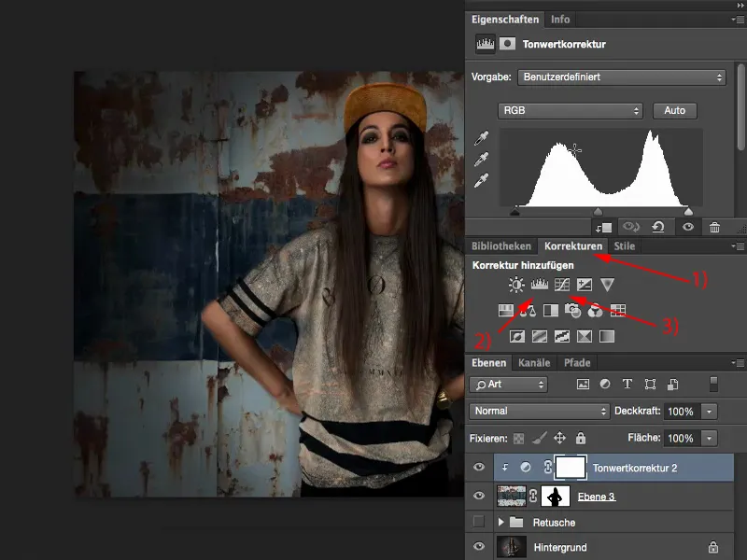Add an Exposure adjustment
The width and height of the screenshot is (747, 560).
[x=585, y=285]
